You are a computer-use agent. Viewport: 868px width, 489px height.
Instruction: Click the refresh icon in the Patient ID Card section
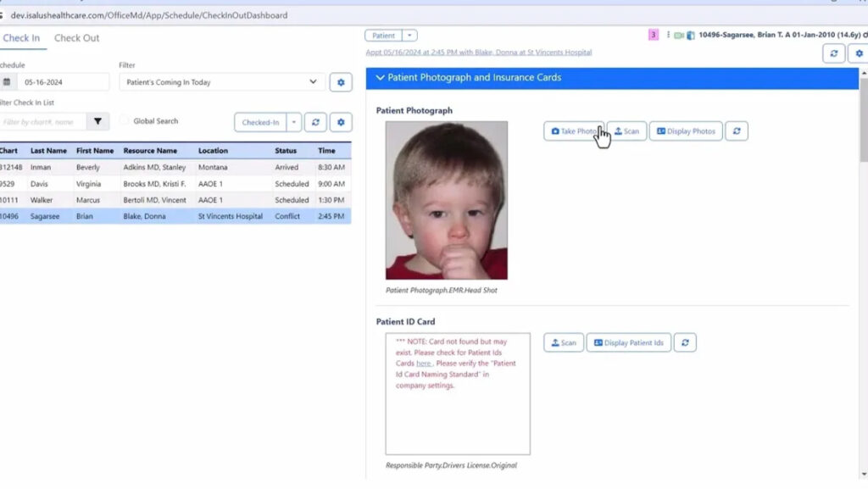point(684,342)
